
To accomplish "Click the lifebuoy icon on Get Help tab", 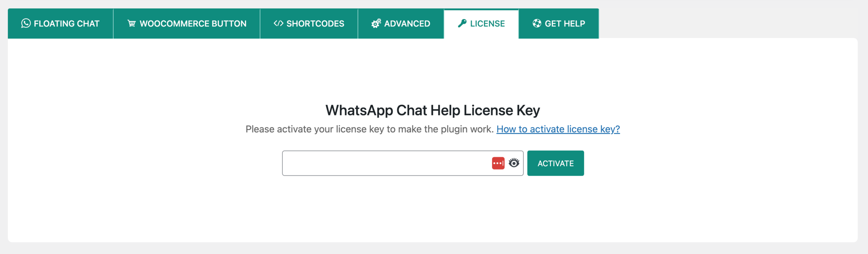I will [x=537, y=23].
